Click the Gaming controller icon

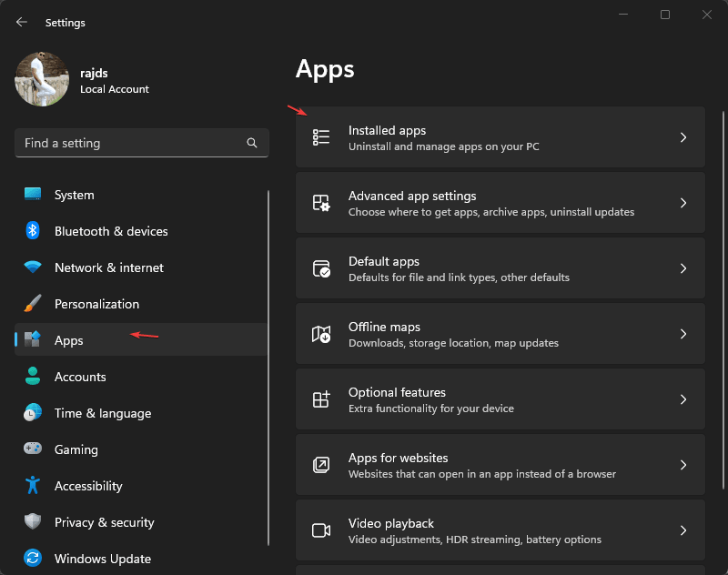(34, 449)
